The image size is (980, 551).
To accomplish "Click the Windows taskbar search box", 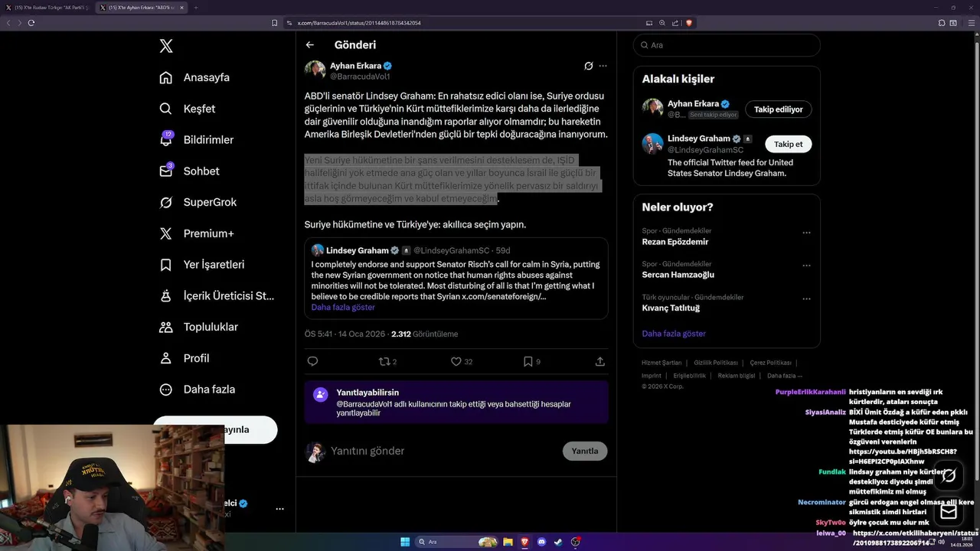I will 456,542.
